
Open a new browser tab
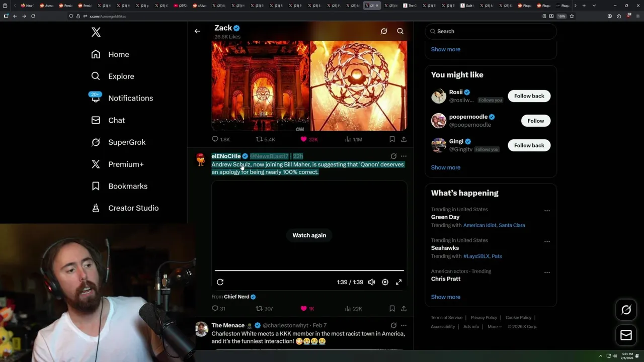[584, 6]
